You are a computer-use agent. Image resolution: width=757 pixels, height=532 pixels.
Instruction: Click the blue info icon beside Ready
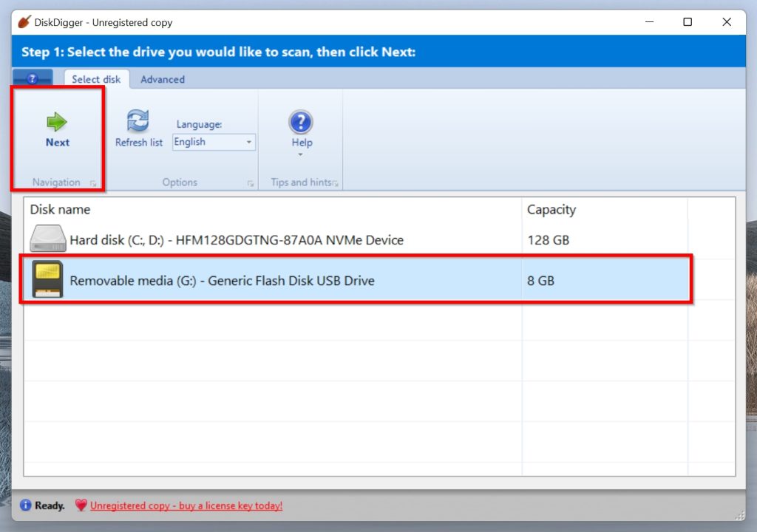26,506
